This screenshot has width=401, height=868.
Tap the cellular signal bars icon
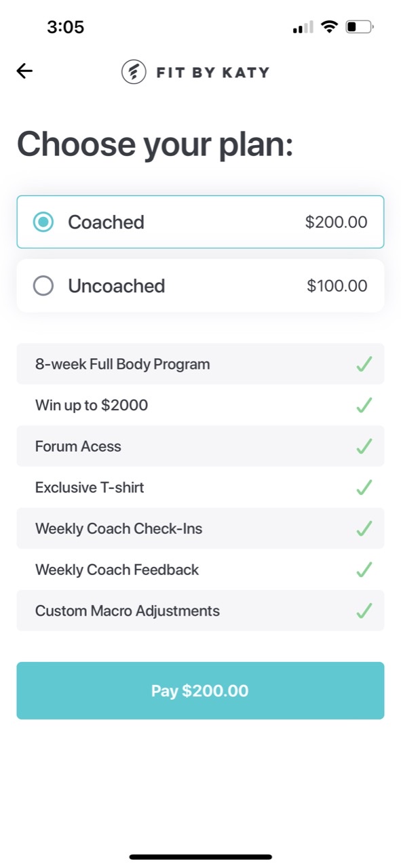click(x=302, y=27)
